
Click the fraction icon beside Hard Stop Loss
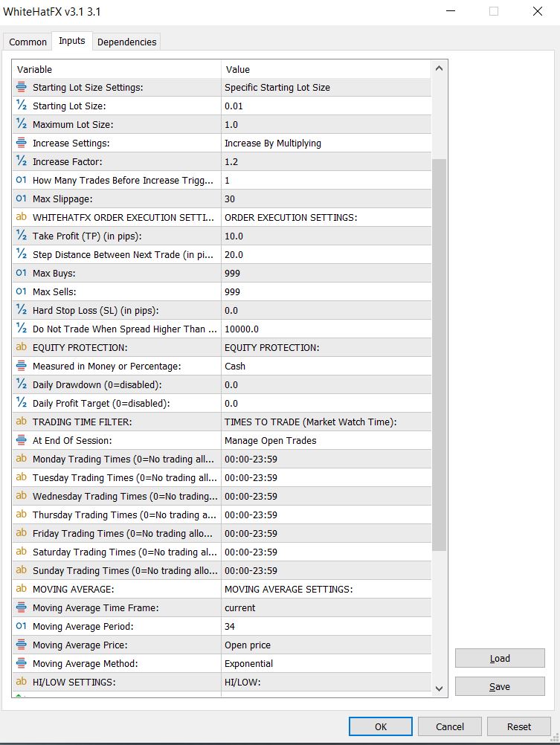[22, 310]
